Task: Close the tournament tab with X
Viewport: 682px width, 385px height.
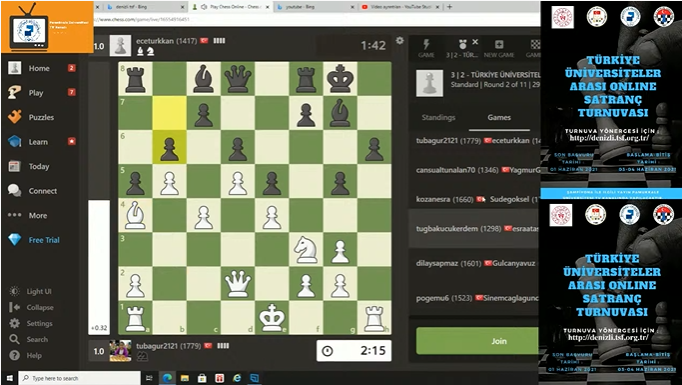Action: point(475,42)
